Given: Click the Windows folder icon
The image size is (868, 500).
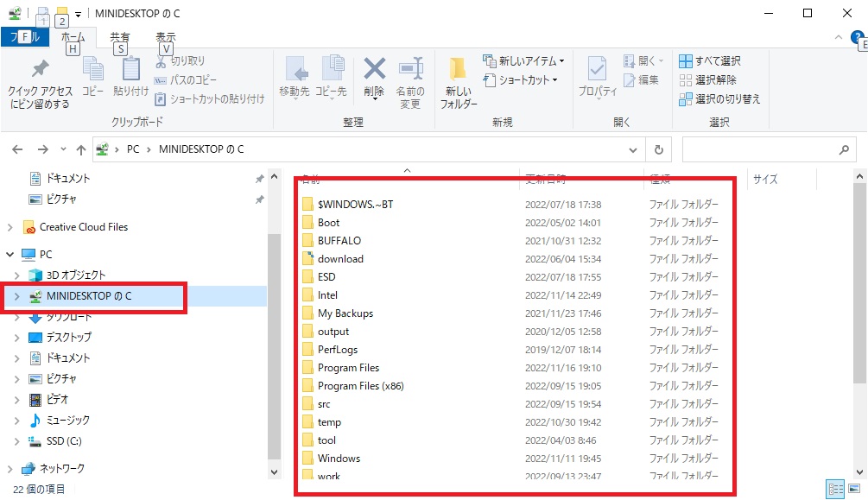Looking at the screenshot, I should click(307, 459).
